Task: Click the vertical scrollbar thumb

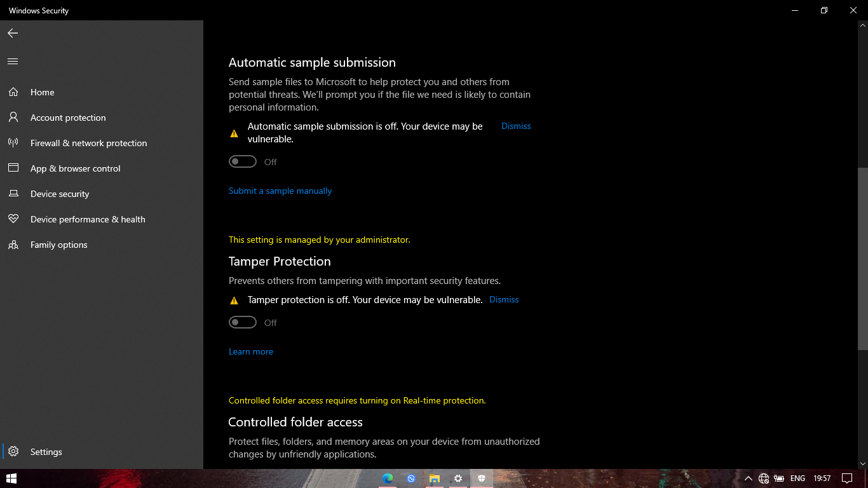Action: (x=862, y=259)
